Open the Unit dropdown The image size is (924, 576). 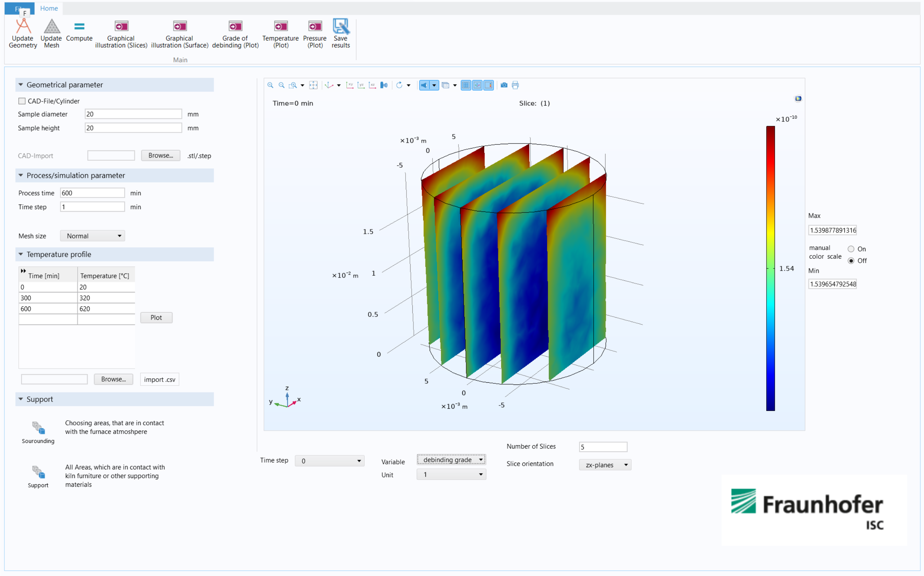pos(451,474)
